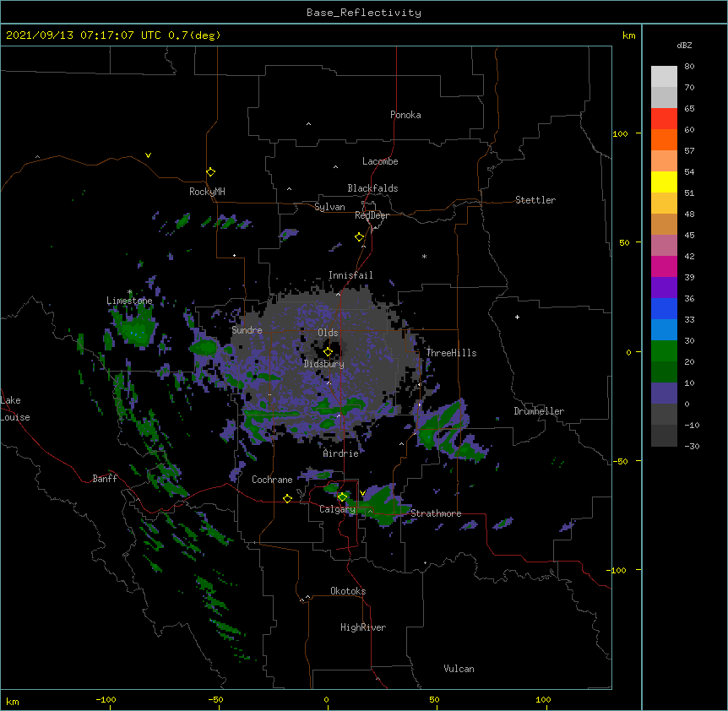Select the light gray 80 dBZ swatch
The image size is (728, 711).
[664, 77]
